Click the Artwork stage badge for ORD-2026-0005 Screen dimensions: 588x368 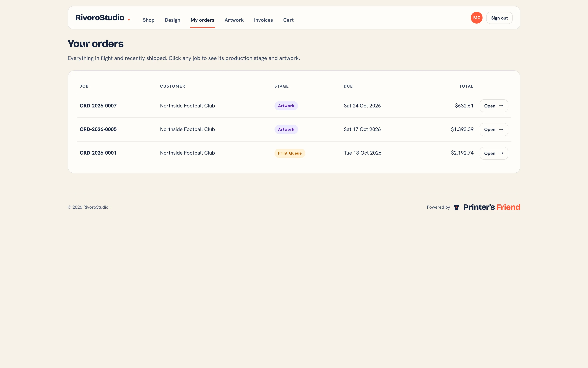286,130
